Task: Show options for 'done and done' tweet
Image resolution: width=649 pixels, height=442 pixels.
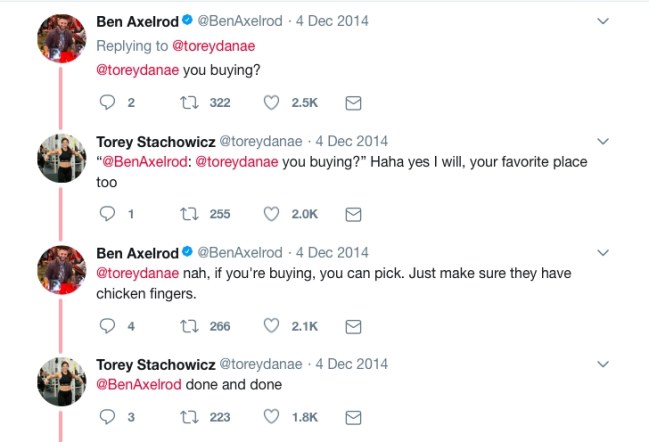Action: tap(602, 364)
